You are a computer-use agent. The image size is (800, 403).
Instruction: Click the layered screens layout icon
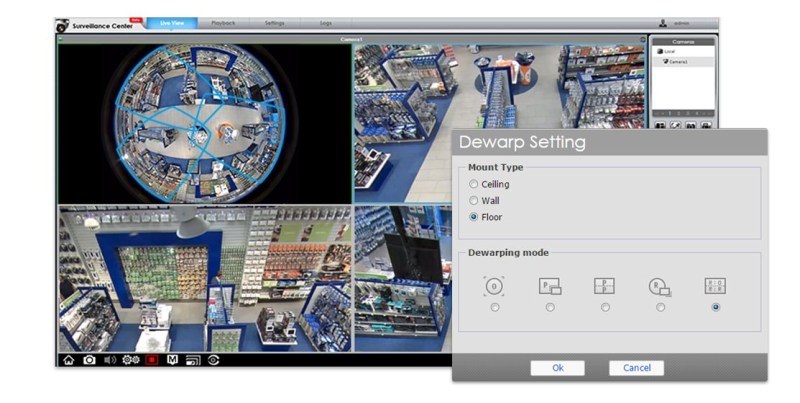[x=193, y=359]
